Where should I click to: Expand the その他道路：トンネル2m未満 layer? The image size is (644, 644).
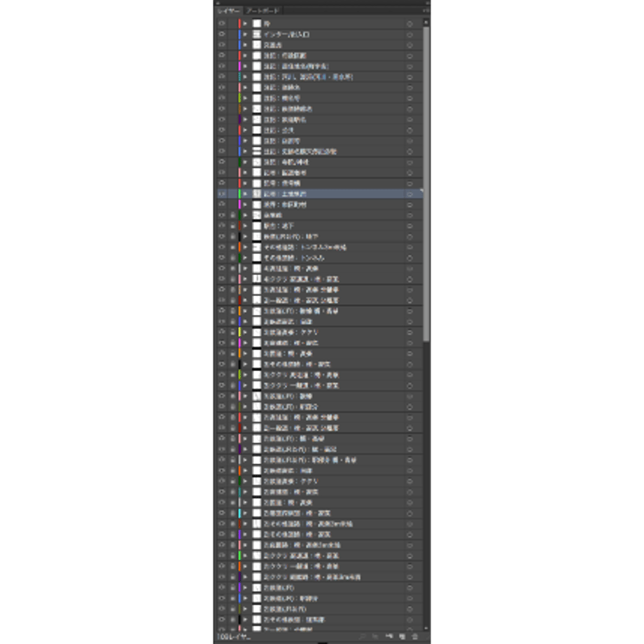tap(245, 247)
